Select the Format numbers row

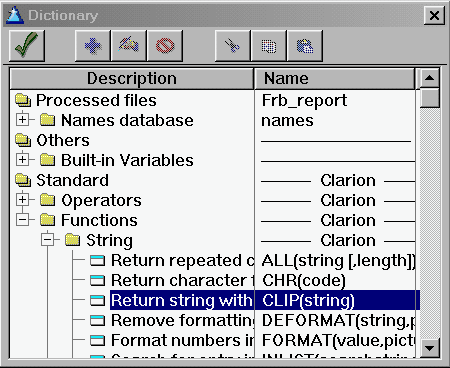[182, 340]
